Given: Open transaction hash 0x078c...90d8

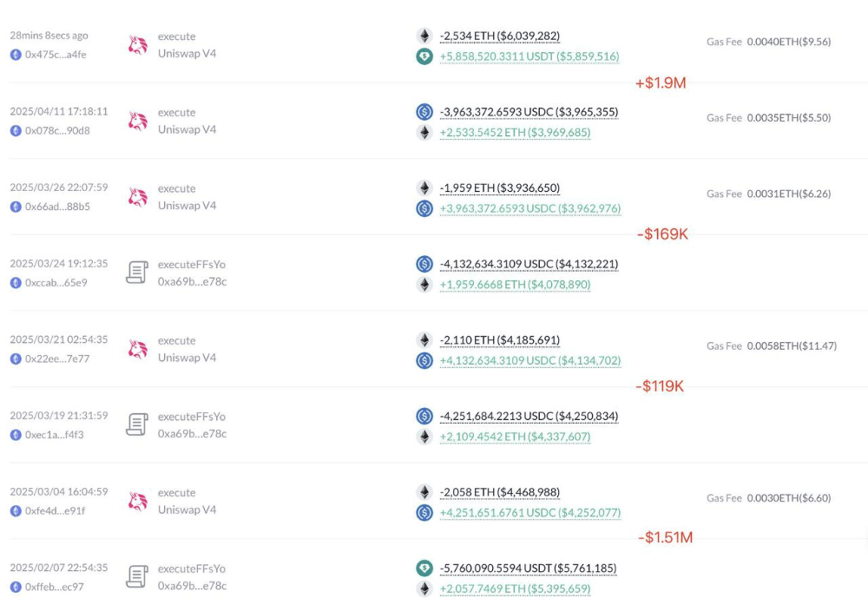Looking at the screenshot, I should [57, 130].
